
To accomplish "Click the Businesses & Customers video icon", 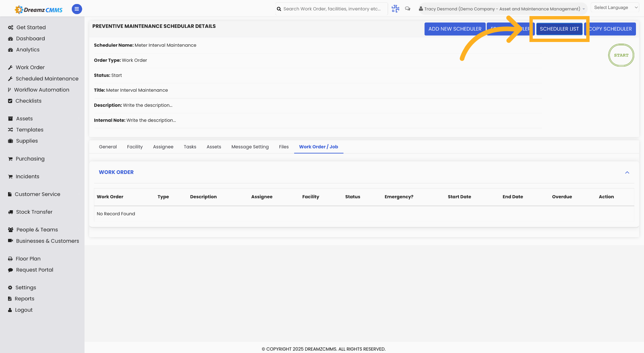I will (10, 241).
